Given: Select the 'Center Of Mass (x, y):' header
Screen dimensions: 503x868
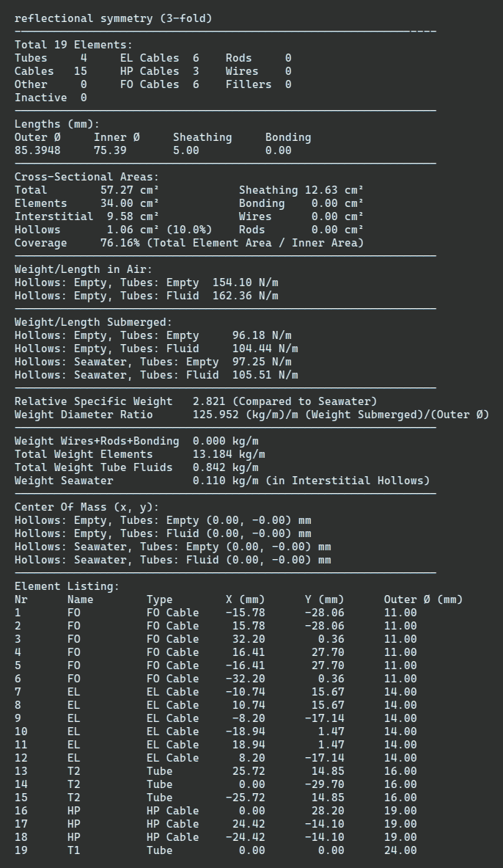Looking at the screenshot, I should point(87,507).
